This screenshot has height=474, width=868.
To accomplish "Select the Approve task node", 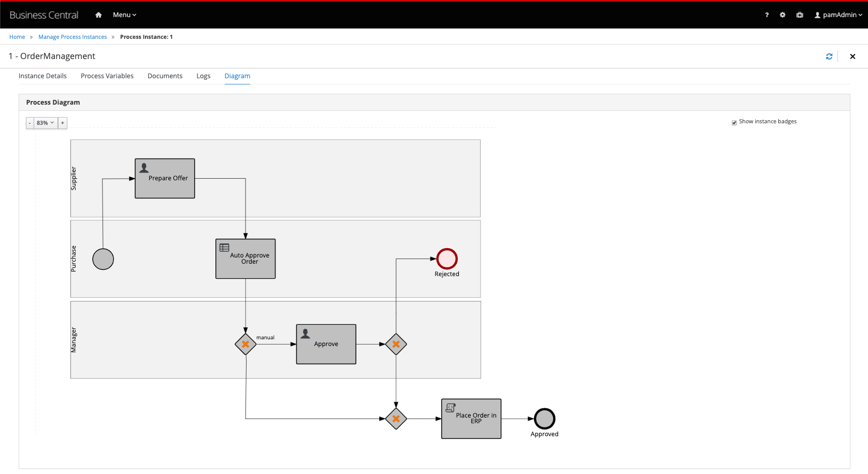I will (x=326, y=344).
